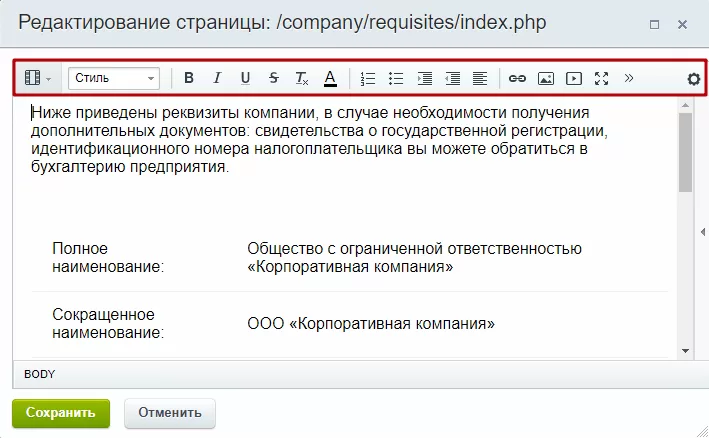Insert a numbered list
The width and height of the screenshot is (709, 438).
click(x=368, y=79)
